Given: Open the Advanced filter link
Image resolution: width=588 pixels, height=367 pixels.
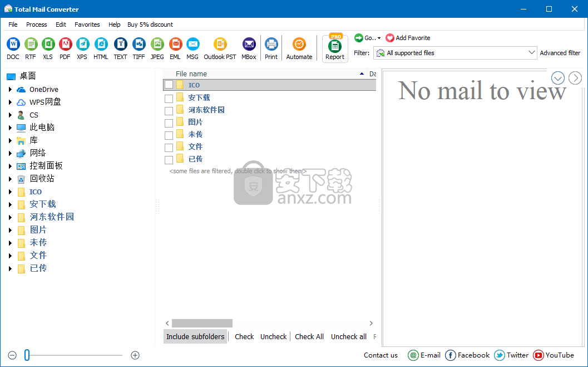Looking at the screenshot, I should [x=560, y=53].
